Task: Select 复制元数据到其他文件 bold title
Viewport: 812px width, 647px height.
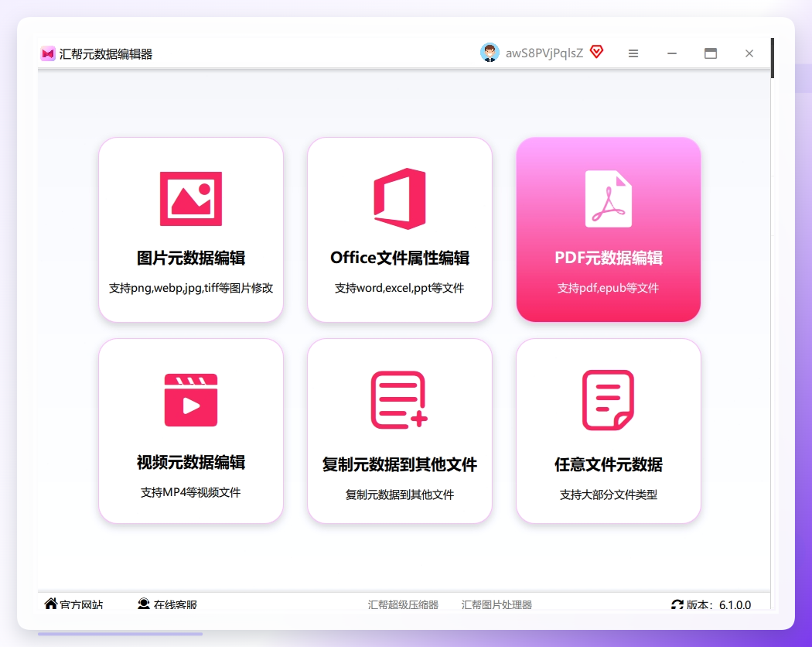Action: click(x=399, y=464)
